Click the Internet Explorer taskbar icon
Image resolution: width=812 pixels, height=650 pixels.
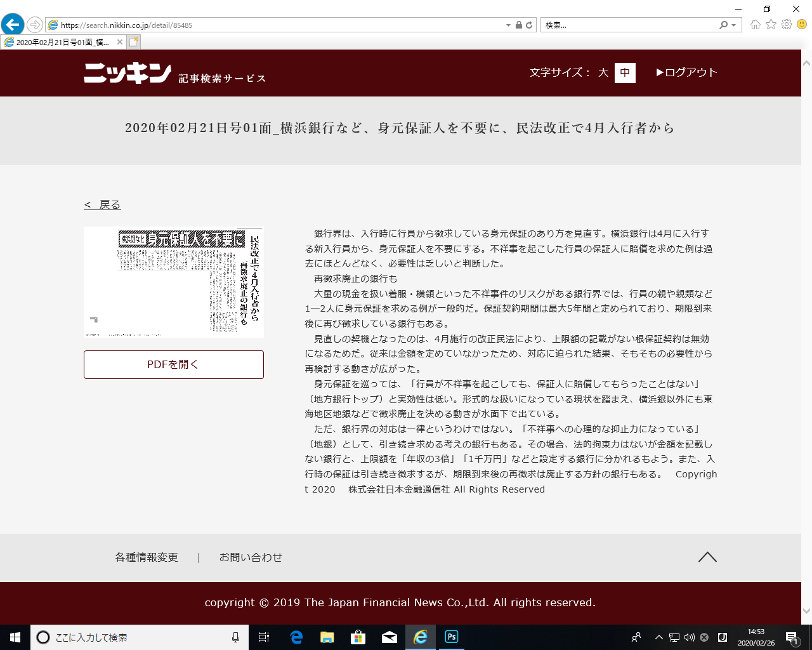point(421,637)
